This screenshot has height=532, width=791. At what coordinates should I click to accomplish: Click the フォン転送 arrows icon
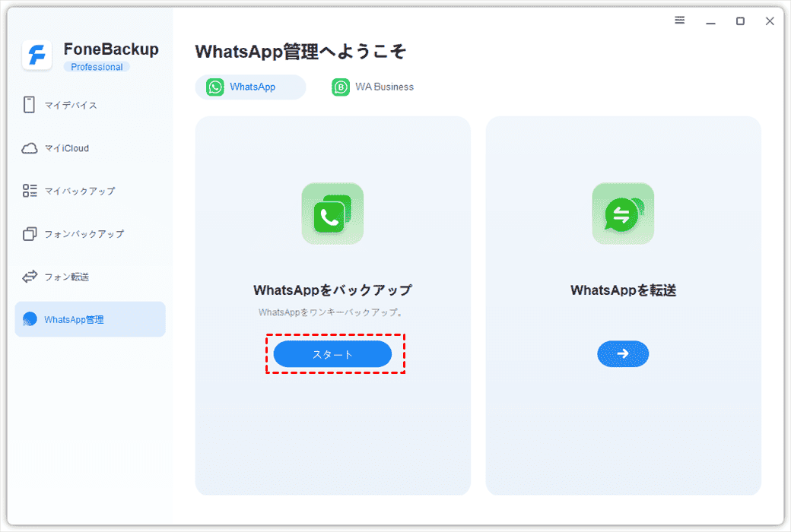pyautogui.click(x=30, y=277)
